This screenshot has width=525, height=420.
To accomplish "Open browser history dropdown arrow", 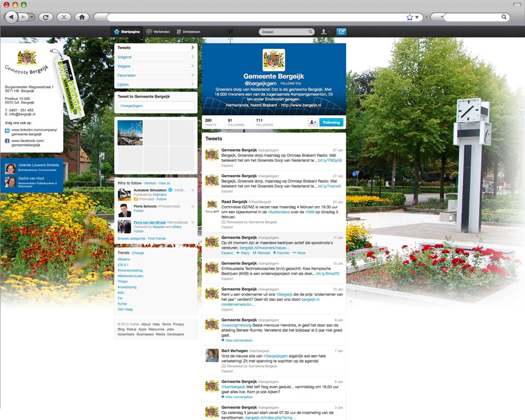I will [x=32, y=17].
